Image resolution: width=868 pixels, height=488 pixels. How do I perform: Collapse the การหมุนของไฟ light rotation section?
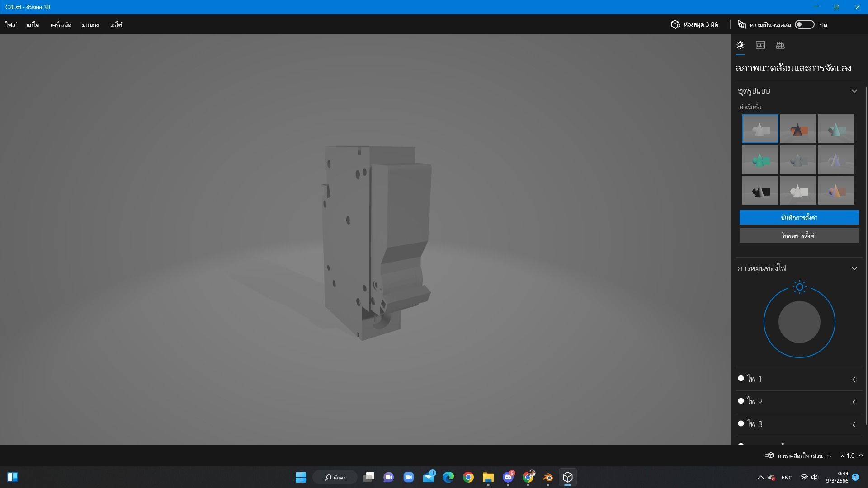tap(854, 268)
